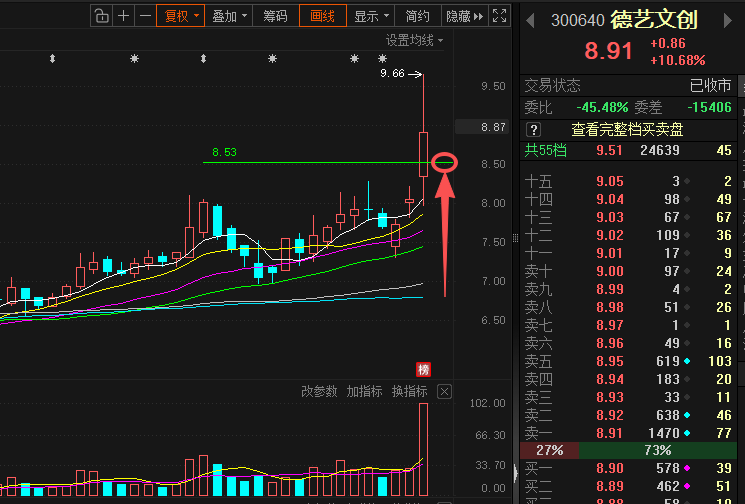The image size is (745, 504).
Task: Open the 复权 dropdown
Action: point(181,16)
